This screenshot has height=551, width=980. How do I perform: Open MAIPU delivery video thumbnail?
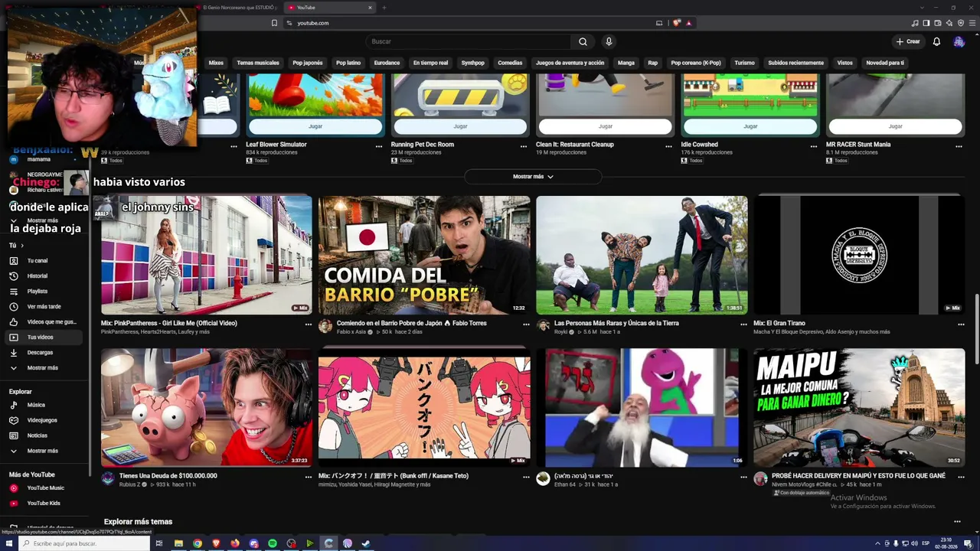(859, 407)
